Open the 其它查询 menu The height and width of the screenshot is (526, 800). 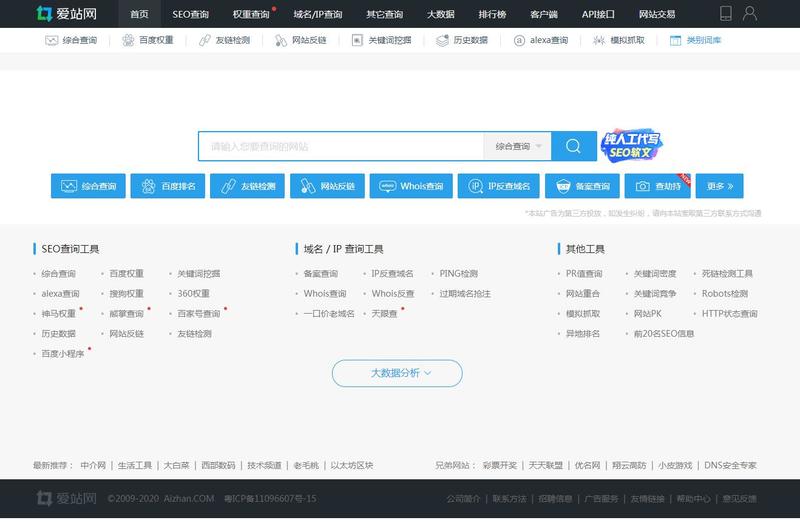click(x=384, y=14)
